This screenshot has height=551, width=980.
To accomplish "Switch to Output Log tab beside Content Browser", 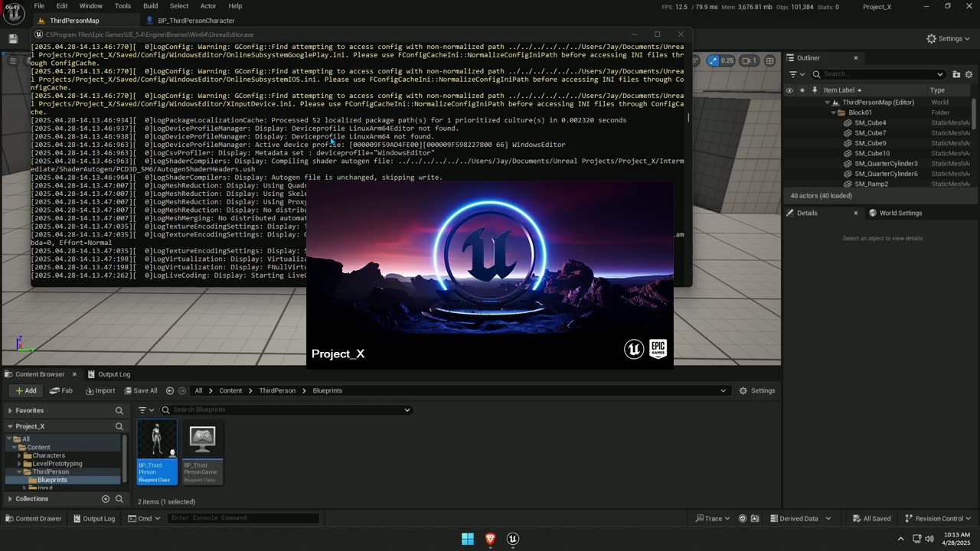I will click(109, 374).
